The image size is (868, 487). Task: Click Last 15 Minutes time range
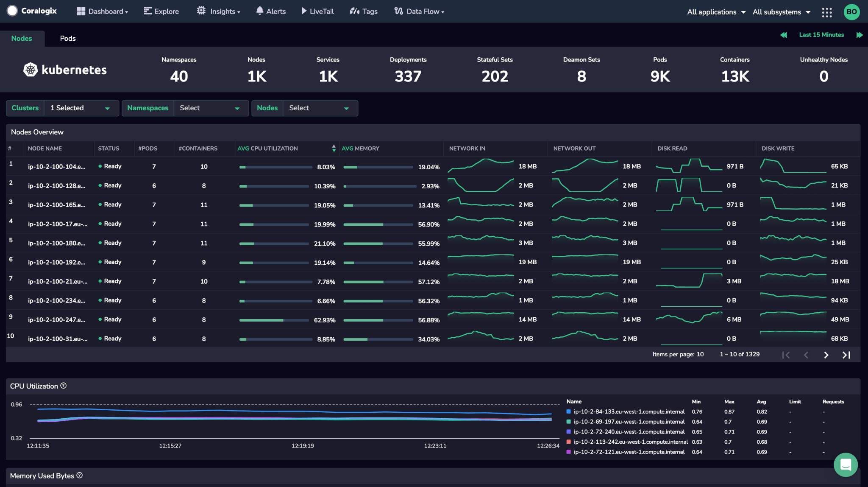(821, 35)
